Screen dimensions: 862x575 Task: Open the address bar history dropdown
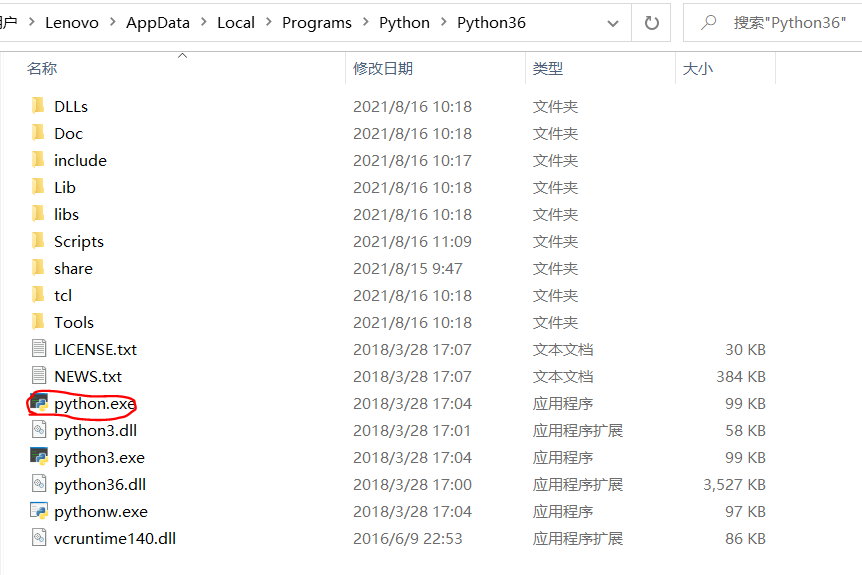612,23
